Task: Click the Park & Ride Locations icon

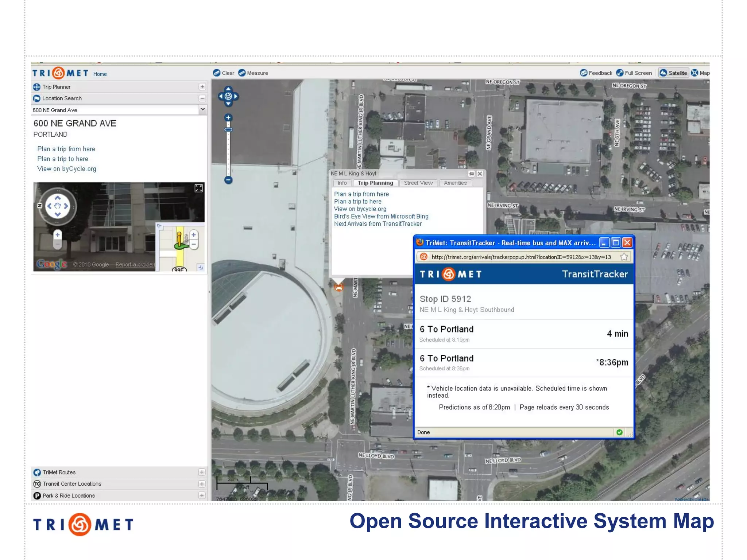Action: [37, 495]
